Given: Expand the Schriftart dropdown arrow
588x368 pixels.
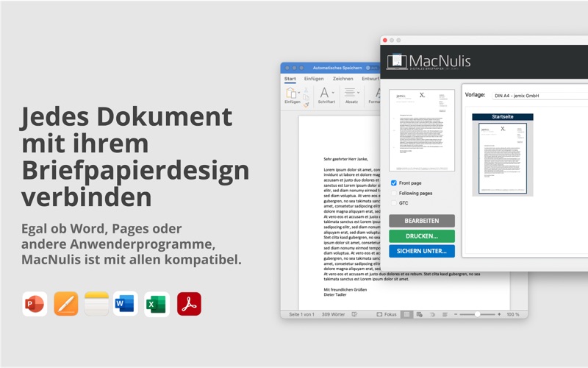Looking at the screenshot, I should pyautogui.click(x=333, y=93).
